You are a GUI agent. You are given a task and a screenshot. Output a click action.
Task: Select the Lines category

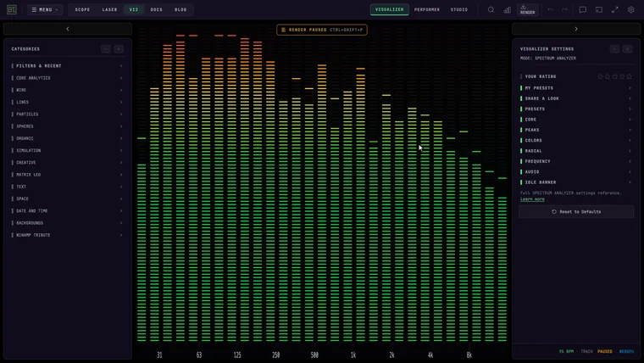[67, 102]
